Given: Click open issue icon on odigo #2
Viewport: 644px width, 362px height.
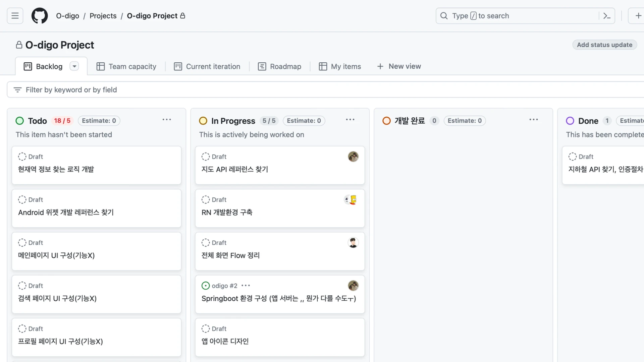Looking at the screenshot, I should [x=205, y=286].
